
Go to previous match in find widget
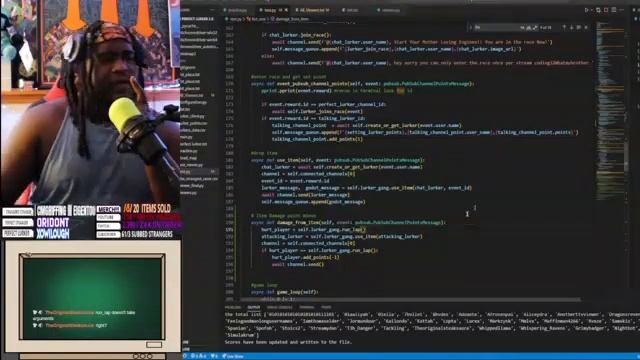click(564, 27)
